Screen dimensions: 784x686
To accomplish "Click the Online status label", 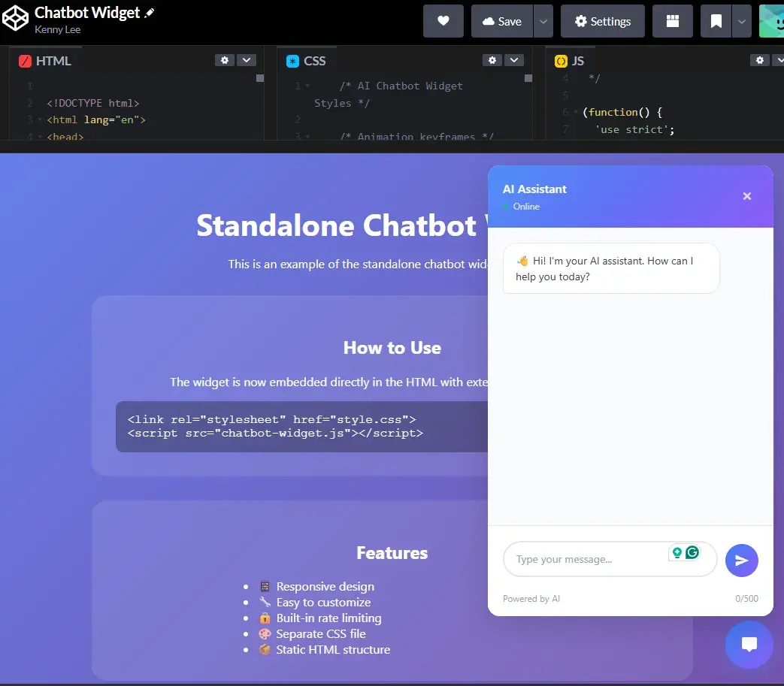I will (x=526, y=207).
